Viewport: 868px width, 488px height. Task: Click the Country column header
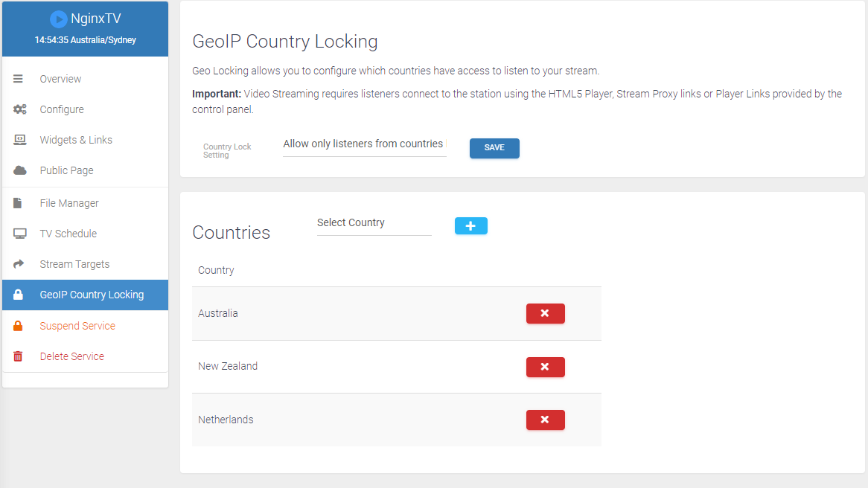(216, 271)
